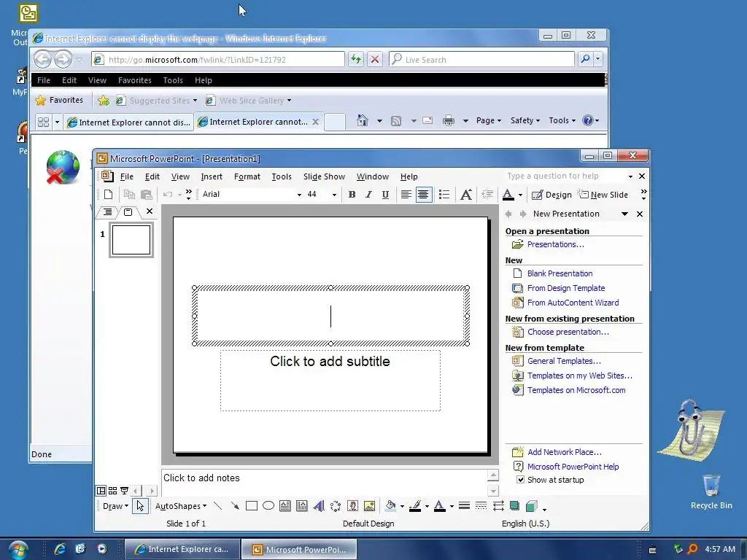Click the New Slide button
The height and width of the screenshot is (560, 747).
[603, 194]
